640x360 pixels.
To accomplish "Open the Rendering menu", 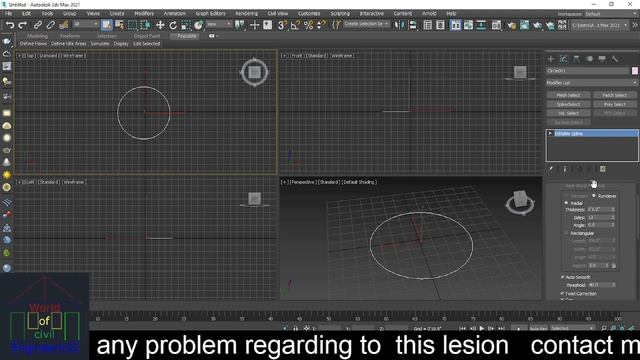I will point(246,13).
